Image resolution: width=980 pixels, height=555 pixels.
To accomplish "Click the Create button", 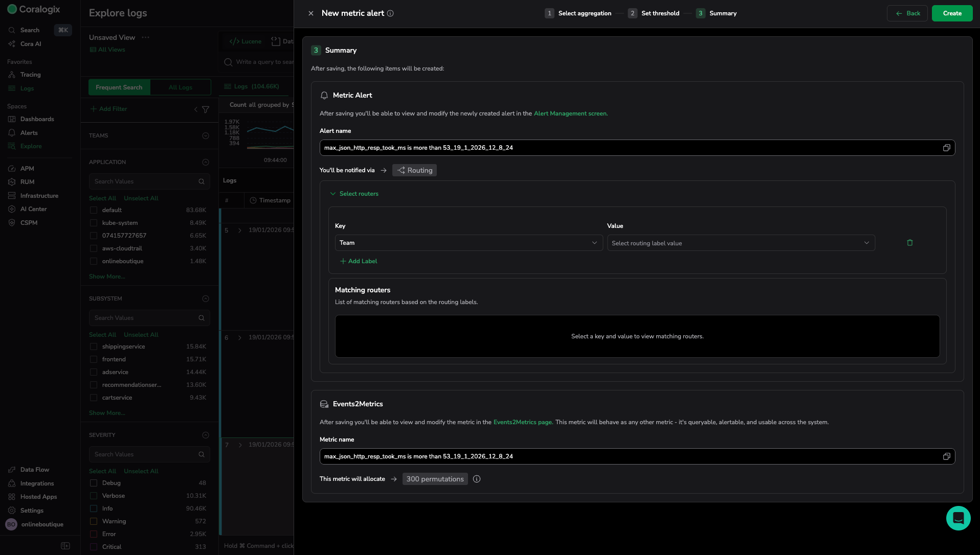I will click(x=952, y=13).
